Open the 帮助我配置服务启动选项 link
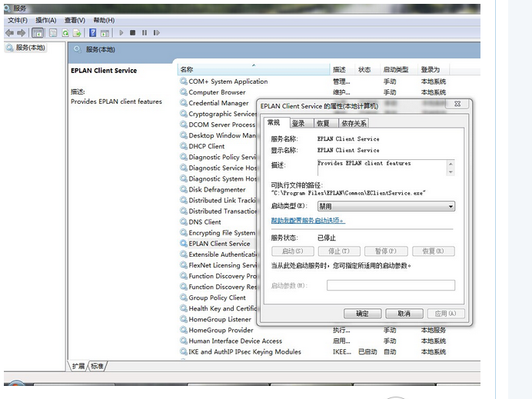This screenshot has height=399, width=532. (308, 221)
